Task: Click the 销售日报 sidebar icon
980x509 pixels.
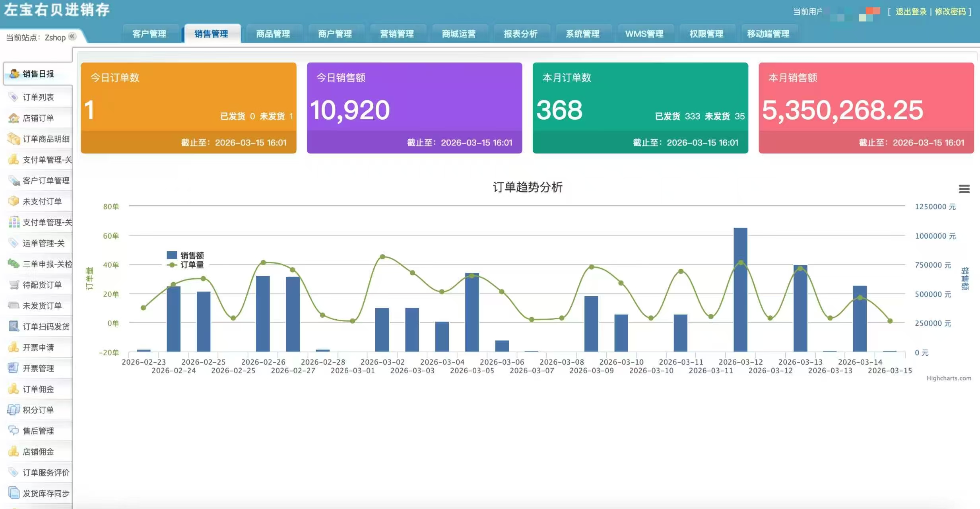Action: pos(14,74)
